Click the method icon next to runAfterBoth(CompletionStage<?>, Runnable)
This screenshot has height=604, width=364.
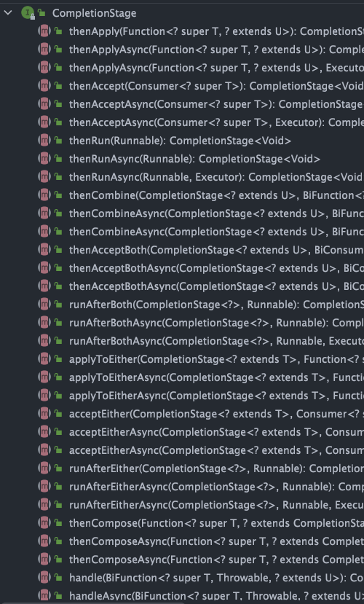click(44, 305)
